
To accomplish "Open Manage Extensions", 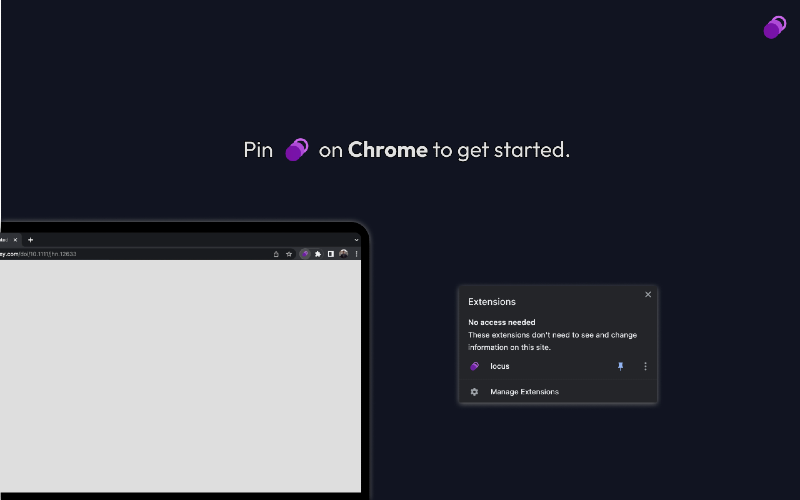I will [x=524, y=392].
